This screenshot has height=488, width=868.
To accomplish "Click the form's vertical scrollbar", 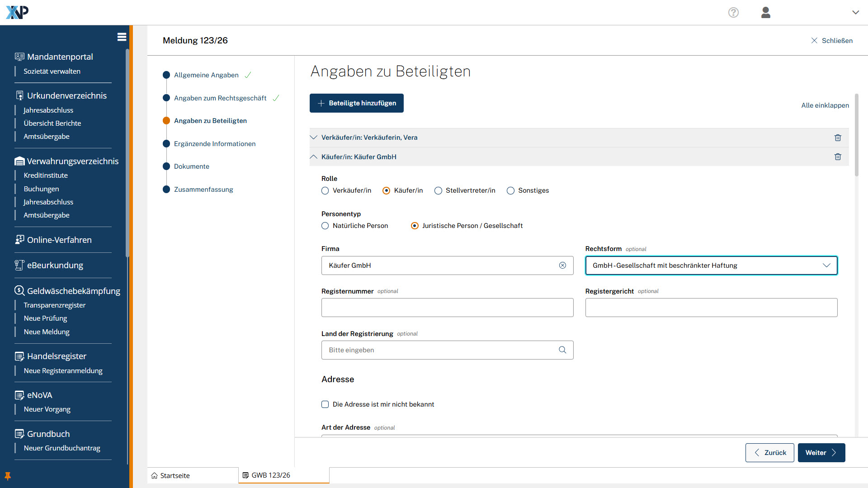I will (856, 136).
